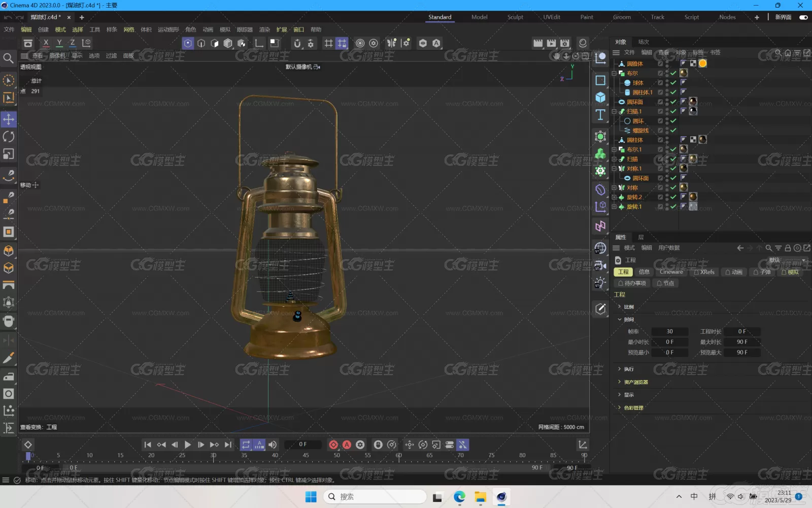Open the 创建 menu
The width and height of the screenshot is (812, 508).
pyautogui.click(x=43, y=29)
